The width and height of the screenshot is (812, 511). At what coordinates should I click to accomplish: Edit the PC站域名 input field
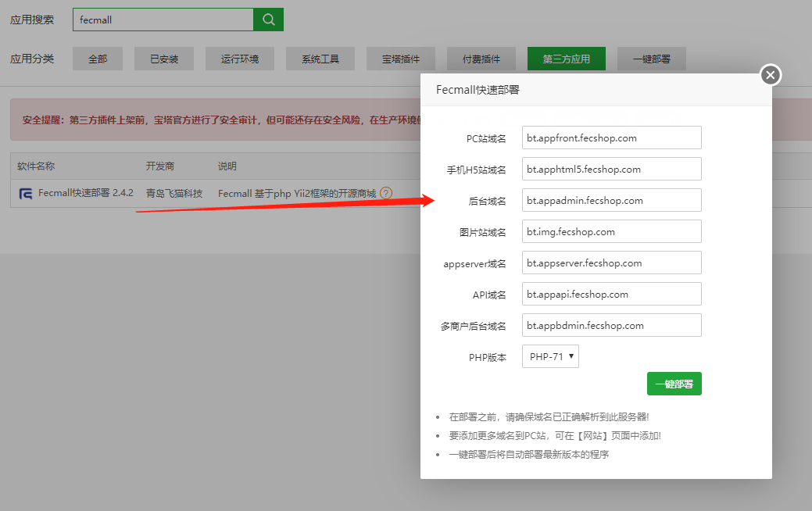click(x=612, y=138)
